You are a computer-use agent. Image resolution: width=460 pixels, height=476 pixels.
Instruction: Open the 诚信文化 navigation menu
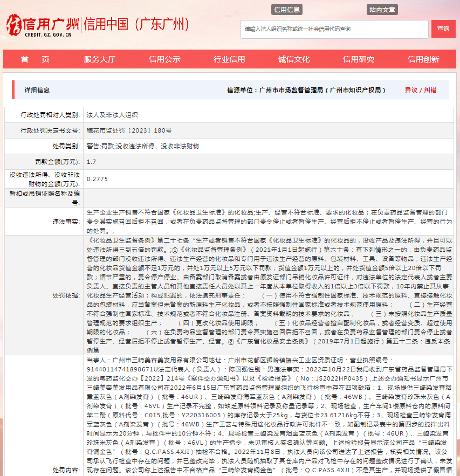(x=295, y=59)
